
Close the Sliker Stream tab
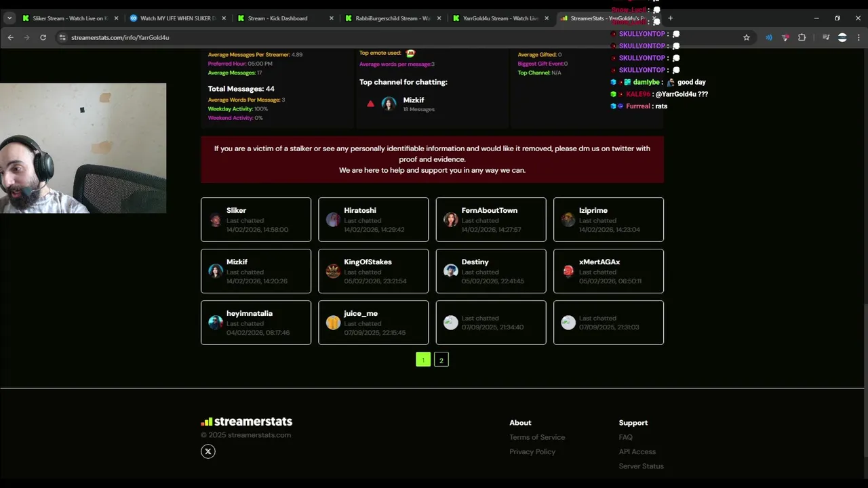[x=116, y=18]
